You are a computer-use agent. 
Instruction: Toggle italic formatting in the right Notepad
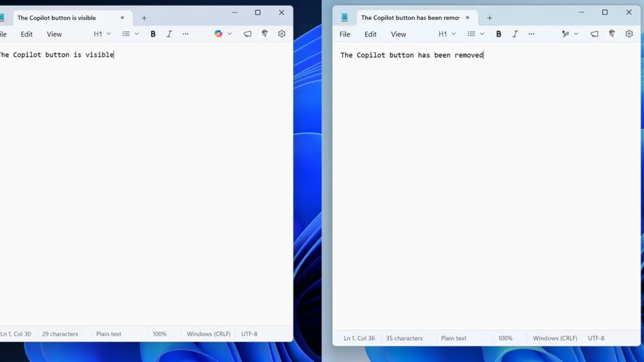click(515, 34)
